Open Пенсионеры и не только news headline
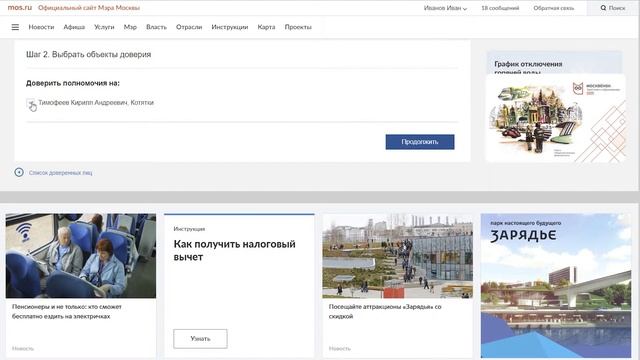The height and width of the screenshot is (360, 640). click(67, 311)
